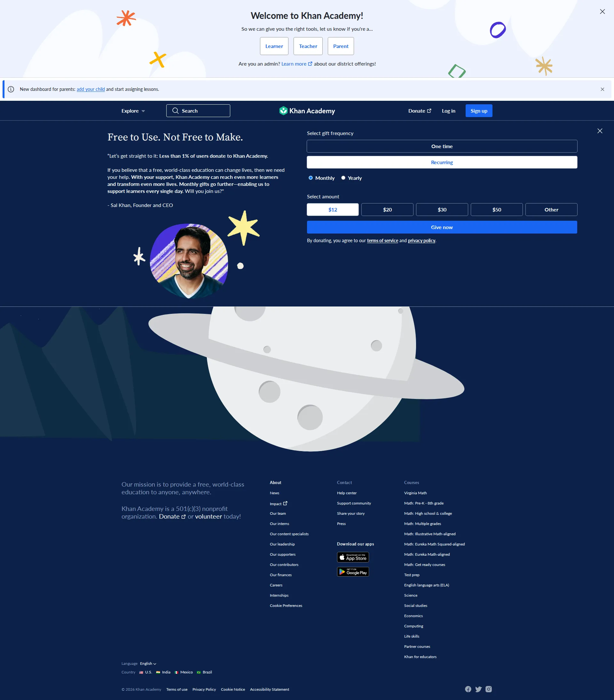
Task: Open the Help center link
Action: [347, 493]
